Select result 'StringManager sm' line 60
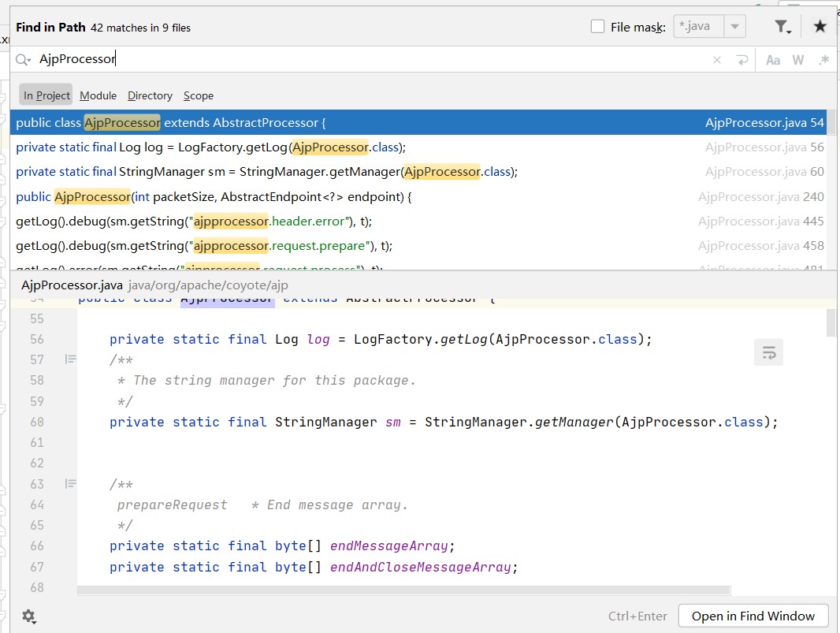This screenshot has width=840, height=633. click(x=418, y=172)
